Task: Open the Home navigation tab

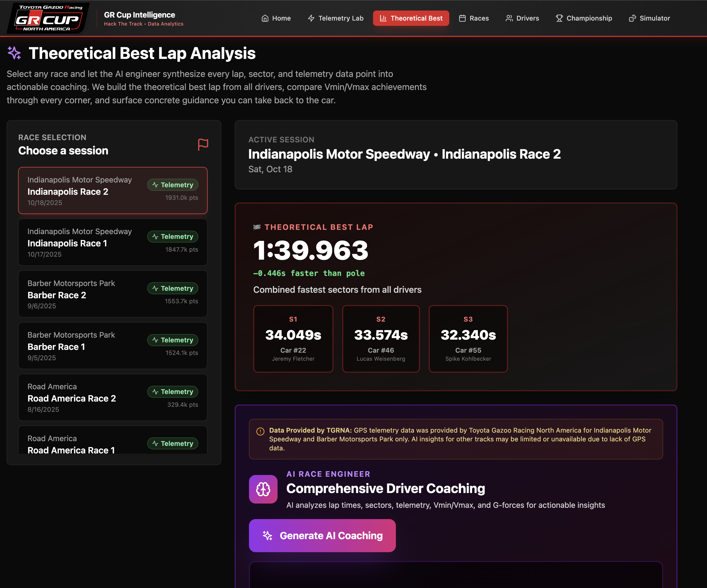Action: pyautogui.click(x=276, y=18)
